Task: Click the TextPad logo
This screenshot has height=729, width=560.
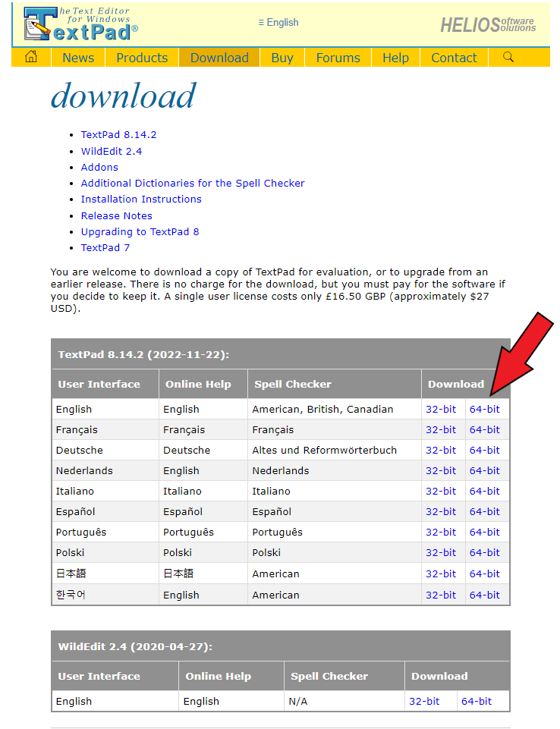Action: (x=81, y=24)
